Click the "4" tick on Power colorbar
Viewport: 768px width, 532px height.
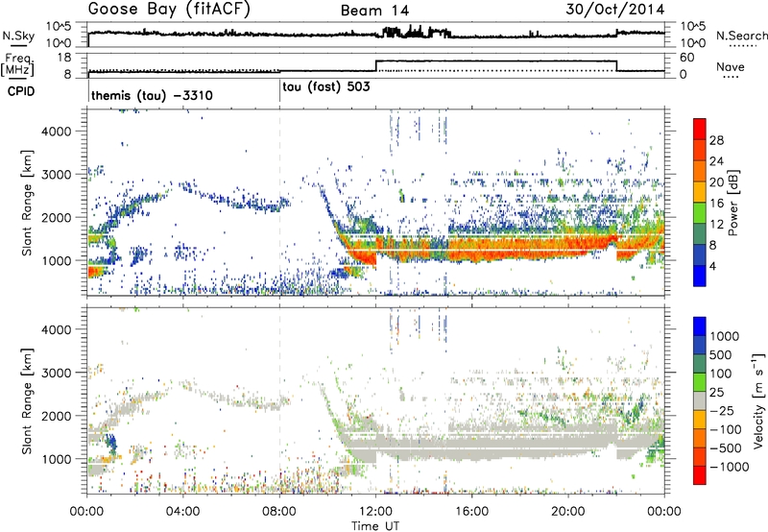point(712,267)
